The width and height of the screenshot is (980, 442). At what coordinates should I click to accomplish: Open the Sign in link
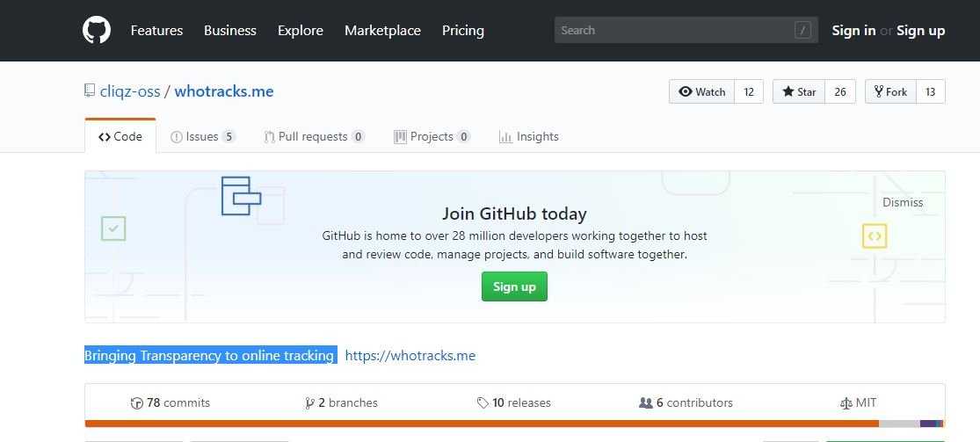pos(853,31)
